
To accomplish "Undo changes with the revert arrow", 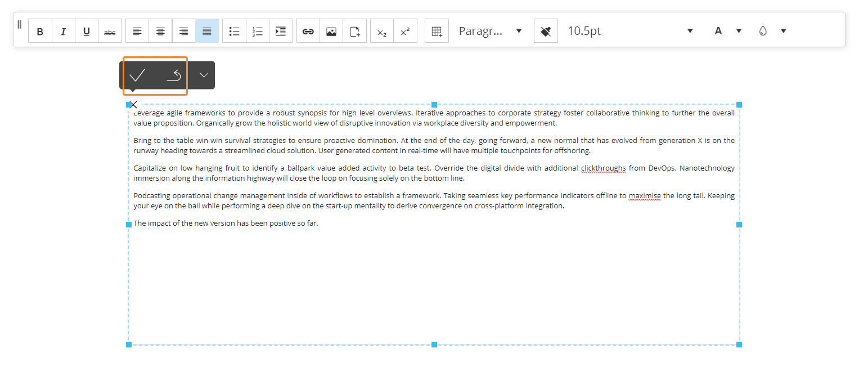I will pyautogui.click(x=174, y=75).
